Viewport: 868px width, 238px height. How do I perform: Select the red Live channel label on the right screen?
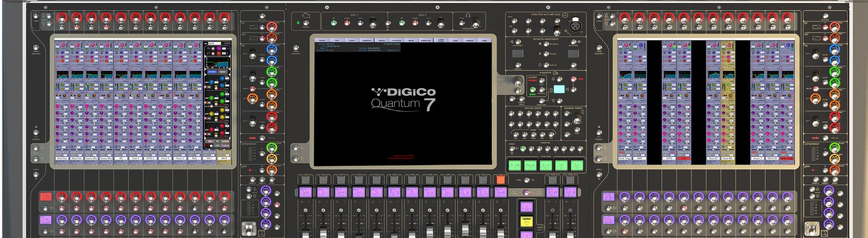click(684, 158)
